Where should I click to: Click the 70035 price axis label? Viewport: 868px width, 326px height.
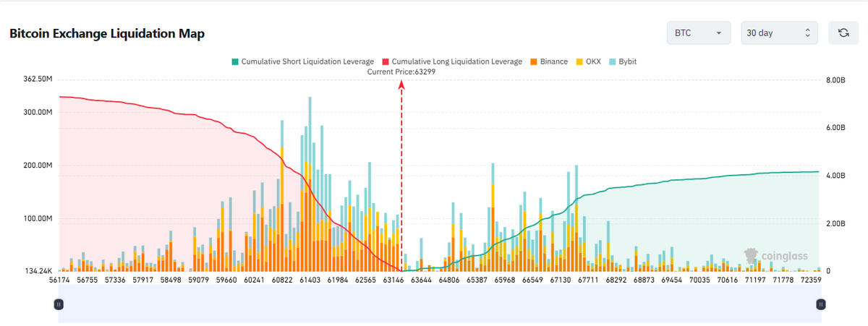pyautogui.click(x=700, y=280)
